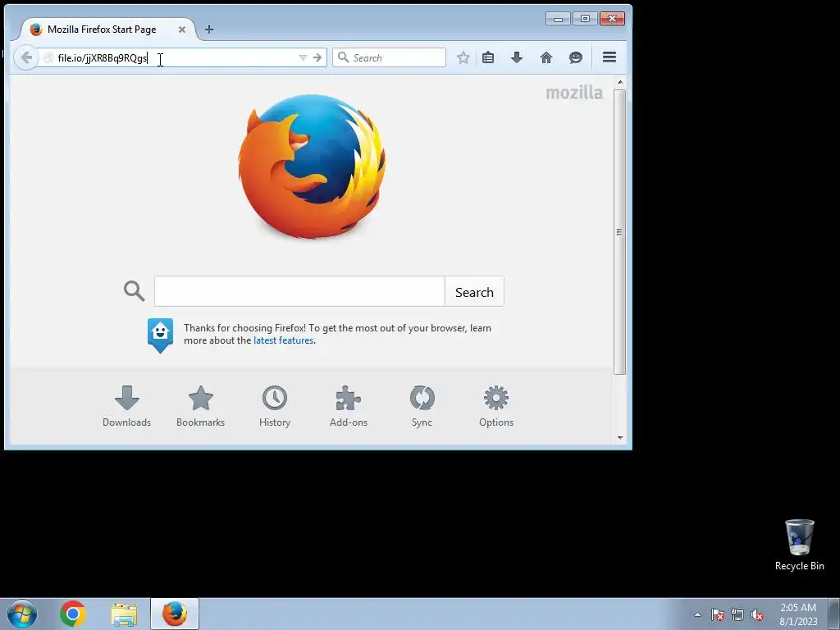The image size is (840, 630).
Task: Open the hamburger menu
Action: click(609, 57)
